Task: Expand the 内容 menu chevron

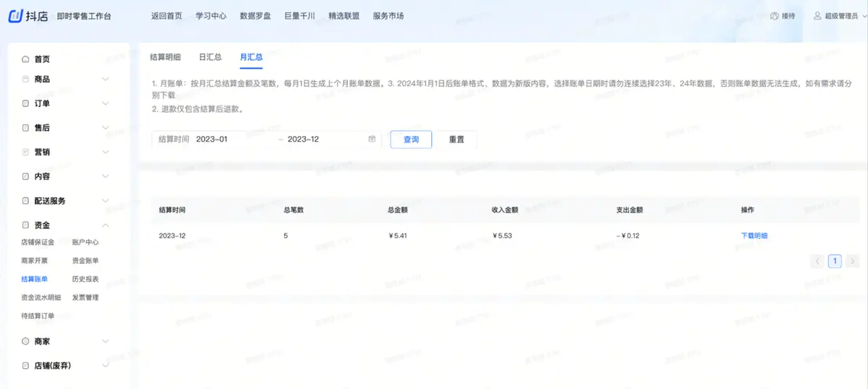Action: click(x=106, y=176)
